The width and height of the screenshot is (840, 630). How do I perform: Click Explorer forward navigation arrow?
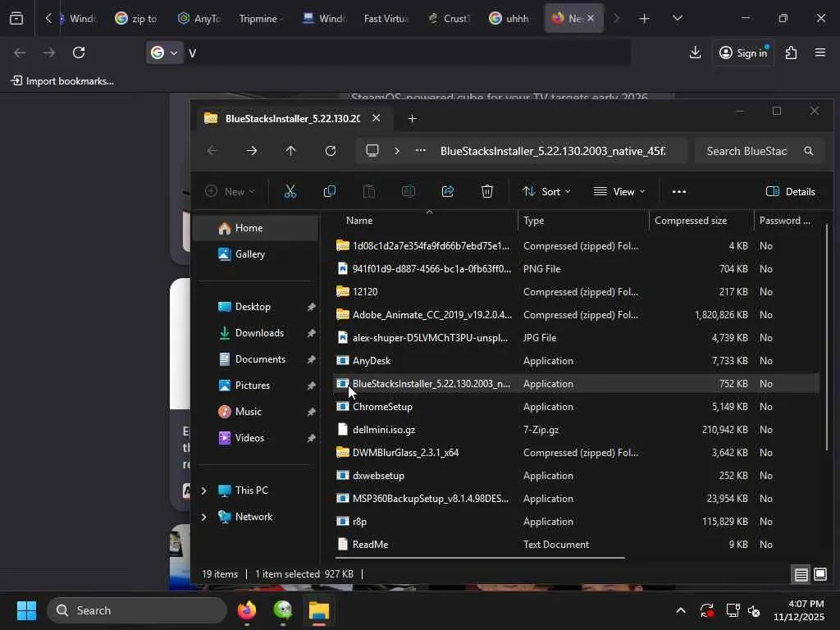click(x=252, y=151)
